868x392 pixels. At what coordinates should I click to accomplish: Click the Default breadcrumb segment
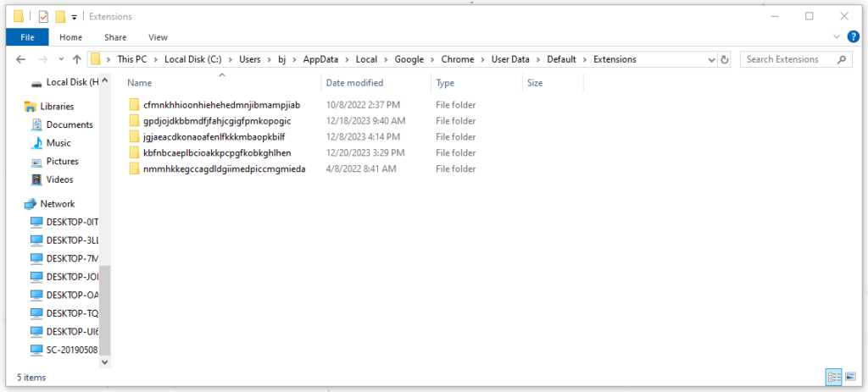(x=561, y=59)
